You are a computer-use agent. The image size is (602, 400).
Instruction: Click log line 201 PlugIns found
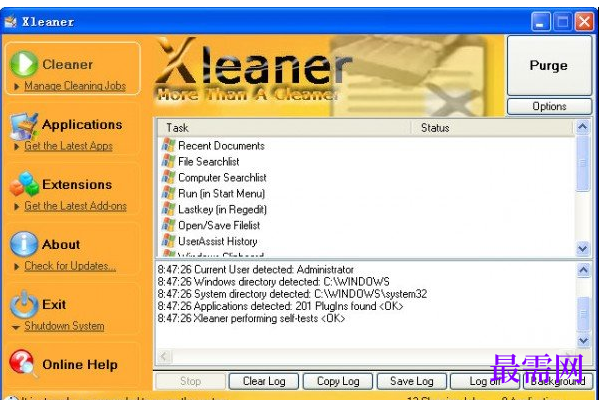tap(280, 306)
